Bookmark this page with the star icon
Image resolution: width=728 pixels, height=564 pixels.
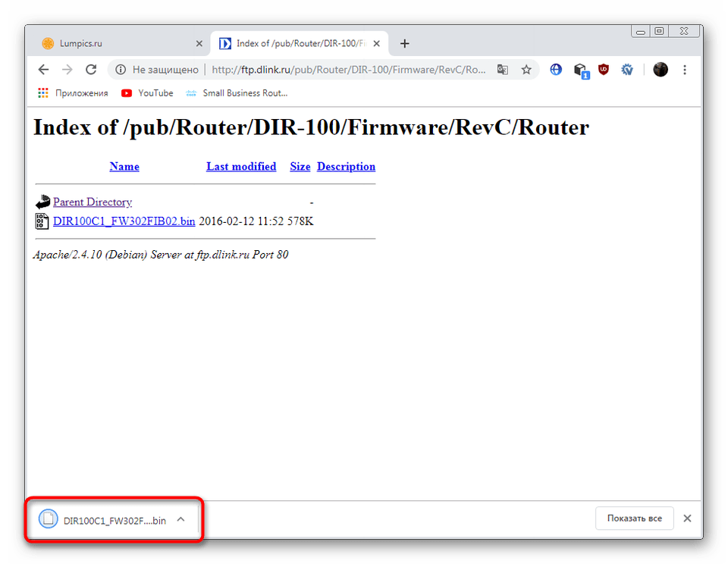[526, 70]
